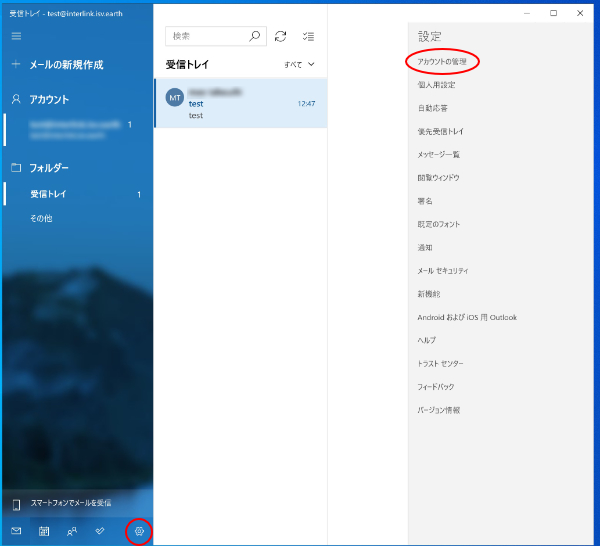Click the plus icon for メールの新規作成
Screen dimensions: 600x546
pos(15,65)
